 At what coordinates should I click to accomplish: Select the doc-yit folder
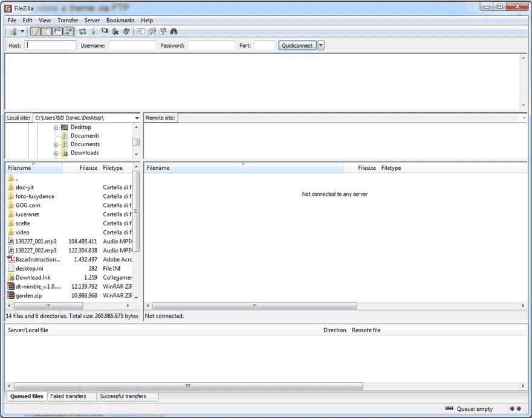click(x=69, y=187)
